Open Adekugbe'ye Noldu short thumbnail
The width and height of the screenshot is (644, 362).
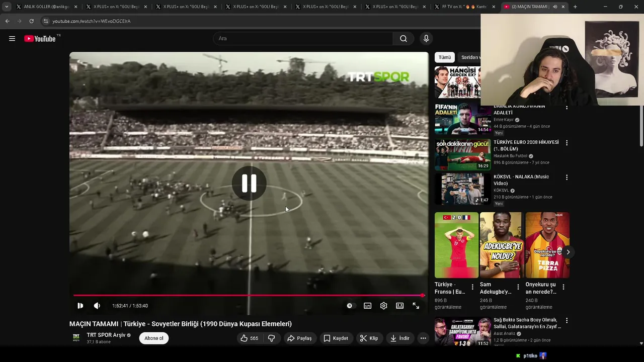pos(502,245)
